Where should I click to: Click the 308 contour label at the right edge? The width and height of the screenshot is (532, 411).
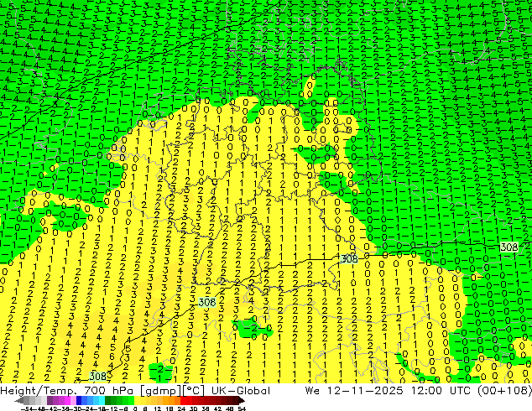pyautogui.click(x=509, y=247)
